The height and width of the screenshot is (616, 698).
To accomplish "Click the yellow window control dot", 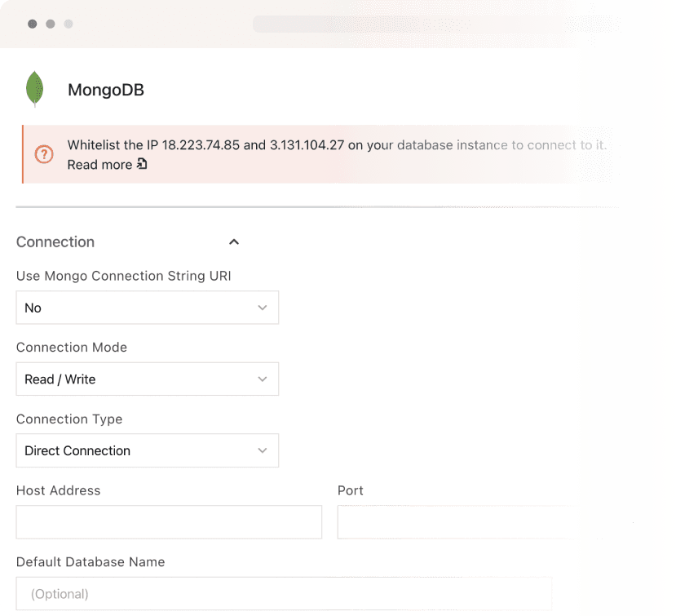I will click(51, 24).
